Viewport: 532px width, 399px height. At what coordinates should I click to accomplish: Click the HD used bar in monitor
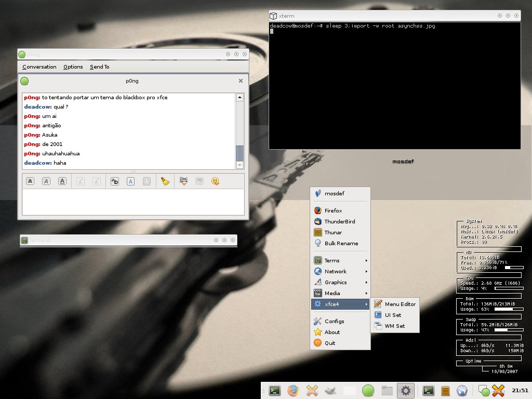coord(514,268)
